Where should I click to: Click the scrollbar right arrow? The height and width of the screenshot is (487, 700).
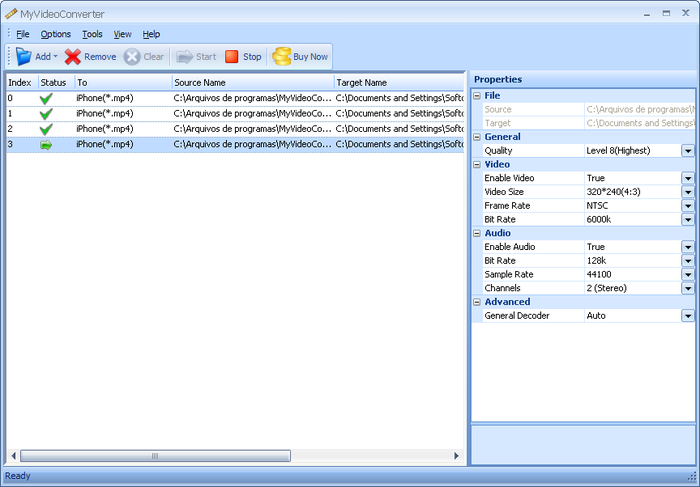point(456,456)
